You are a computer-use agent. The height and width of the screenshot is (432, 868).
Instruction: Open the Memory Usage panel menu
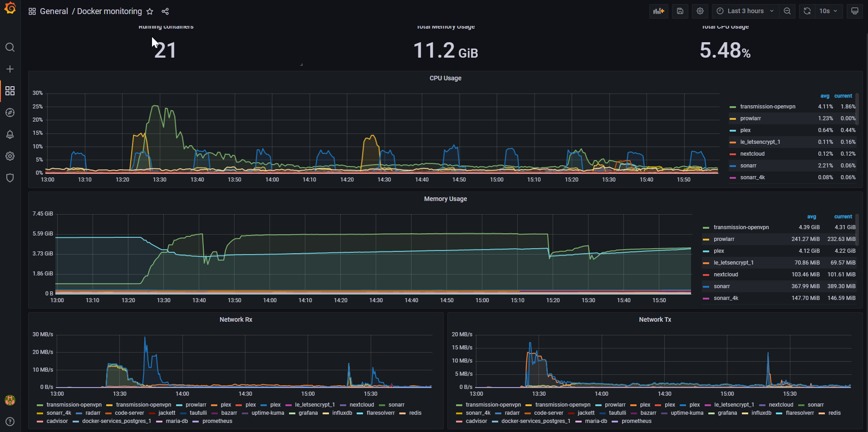(x=445, y=199)
